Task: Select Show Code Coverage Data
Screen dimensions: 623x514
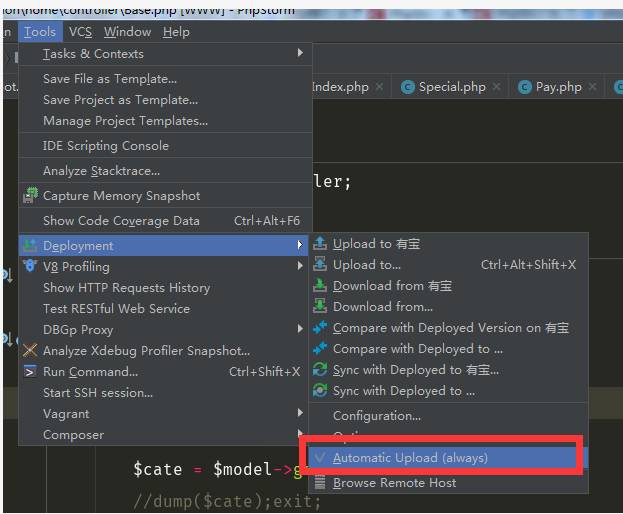Action: 165,221
